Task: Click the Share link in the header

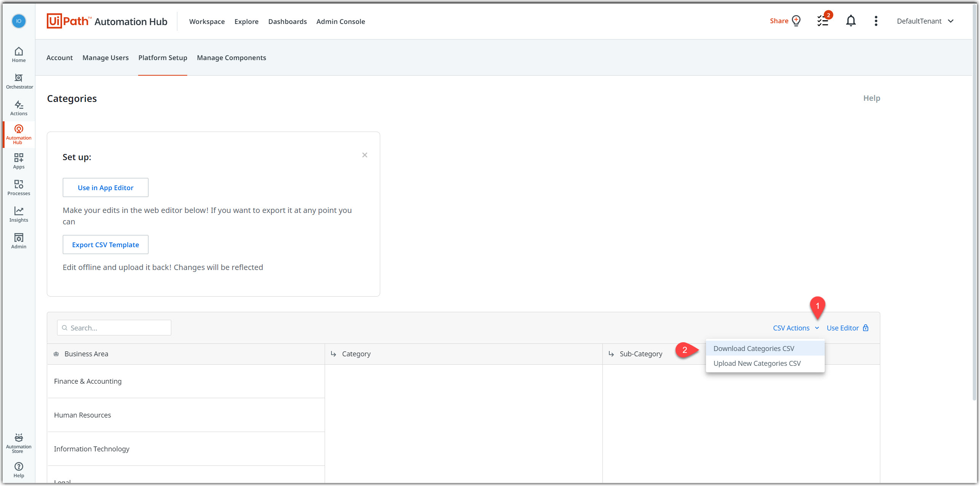Action: pyautogui.click(x=779, y=21)
